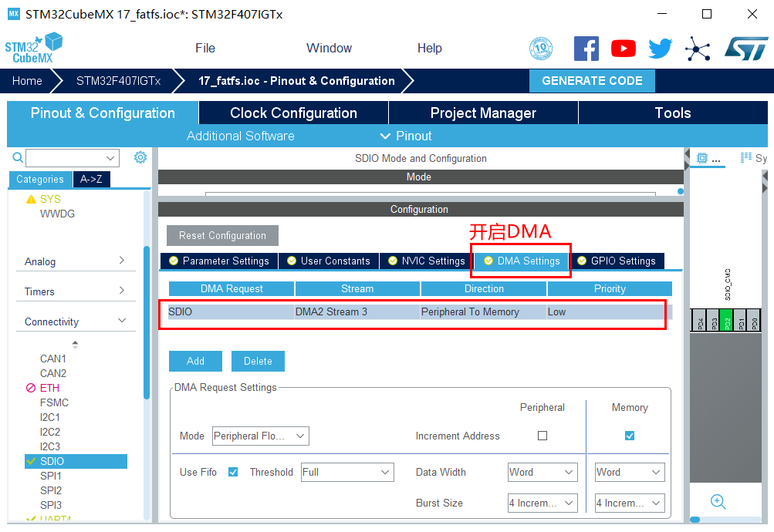Click the ST community network icon
774x532 pixels.
pyautogui.click(x=698, y=49)
